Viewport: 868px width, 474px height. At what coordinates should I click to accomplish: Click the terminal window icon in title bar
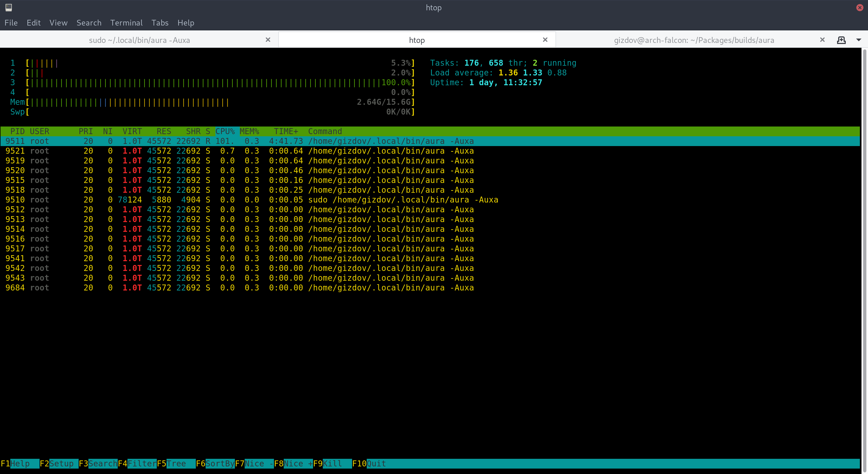(x=9, y=7)
